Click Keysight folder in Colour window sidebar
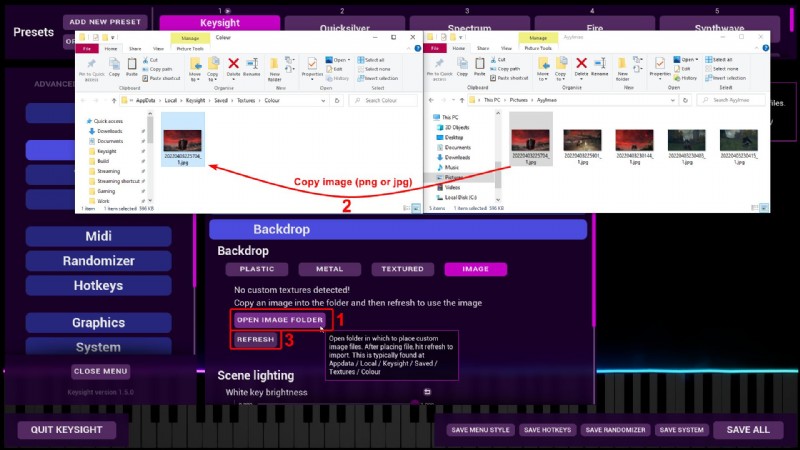Screen dimensions: 800x450 107,151
